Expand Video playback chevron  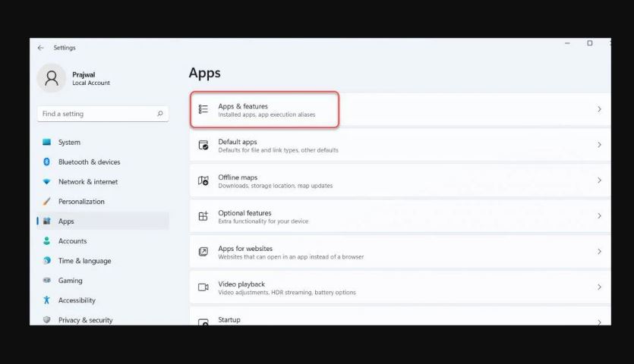[599, 287]
